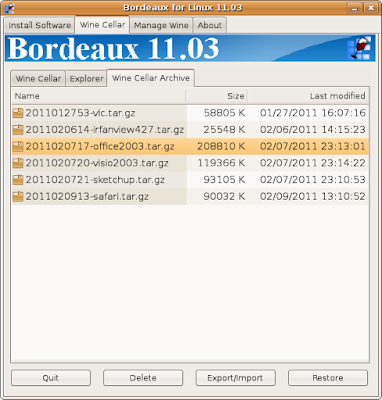The width and height of the screenshot is (382, 400).
Task: Switch to the top-level Wine Cellar tab
Action: [102, 25]
